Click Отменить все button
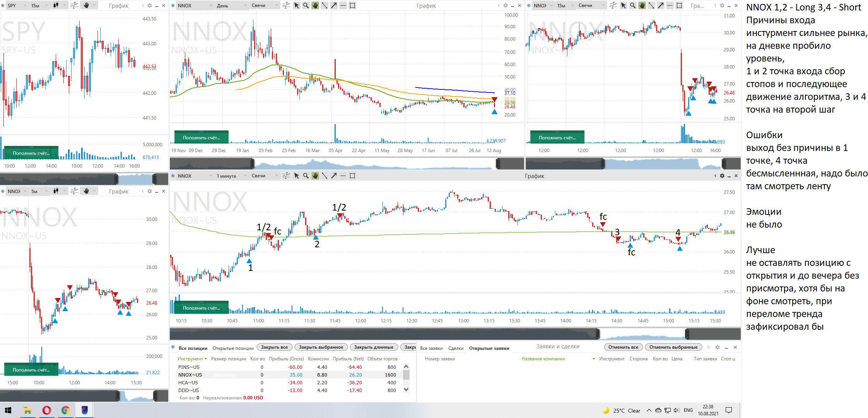Image resolution: width=868 pixels, height=418 pixels. pyautogui.click(x=623, y=347)
